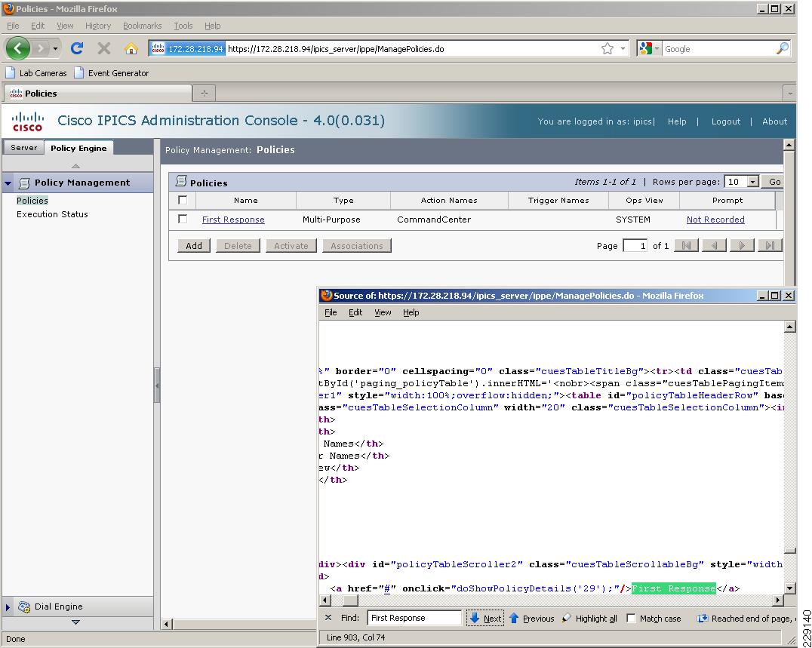This screenshot has height=648, width=812.
Task: Select Policies item in sidebar
Action: pyautogui.click(x=32, y=201)
